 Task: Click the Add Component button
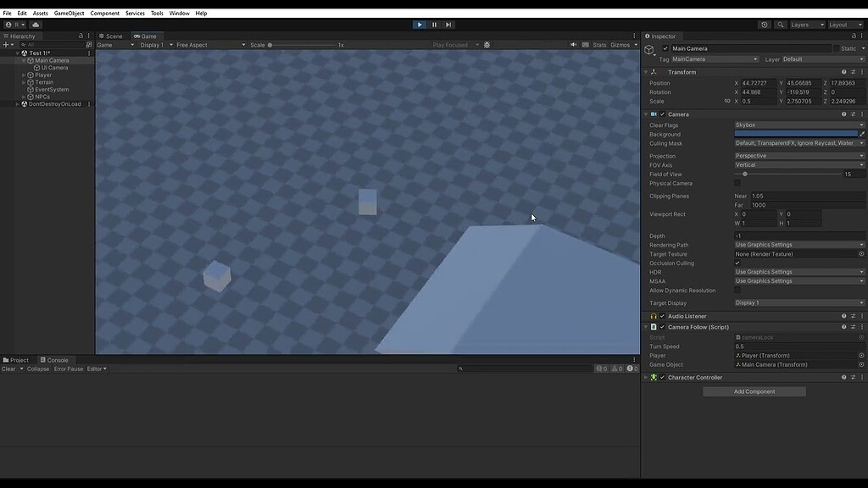click(x=753, y=391)
